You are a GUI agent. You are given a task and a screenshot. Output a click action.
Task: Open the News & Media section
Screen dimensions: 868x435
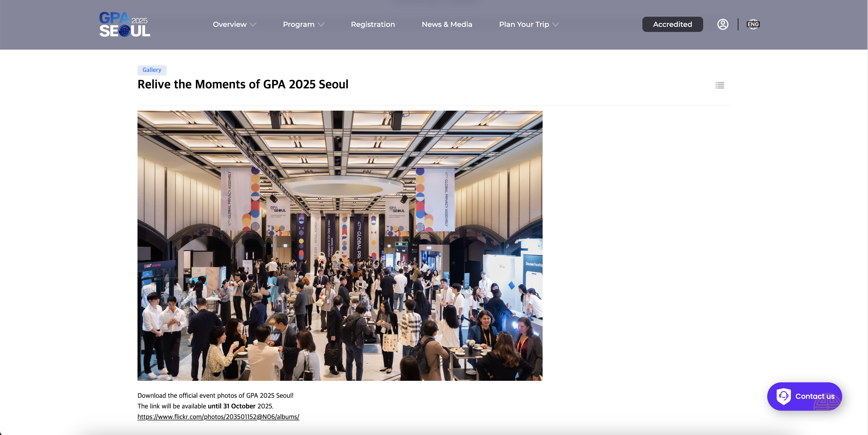point(447,24)
